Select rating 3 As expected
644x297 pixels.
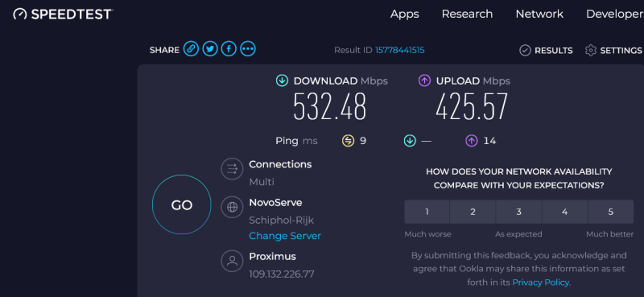point(518,212)
